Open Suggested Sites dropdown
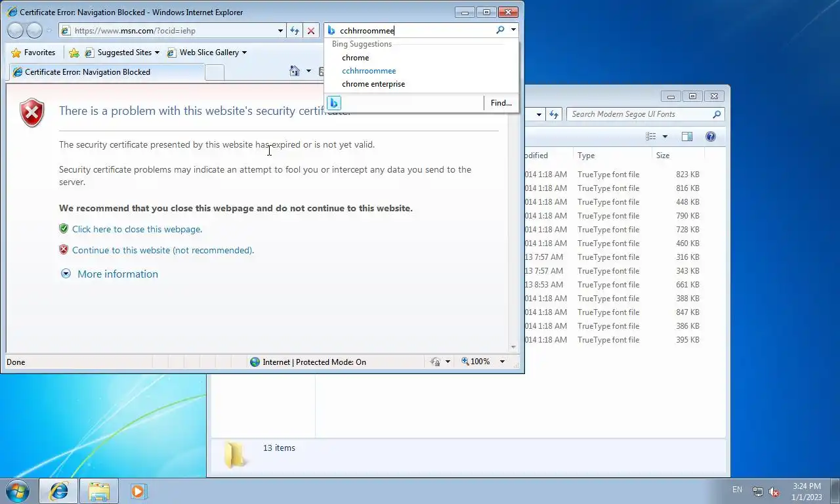840x504 pixels. (122, 52)
